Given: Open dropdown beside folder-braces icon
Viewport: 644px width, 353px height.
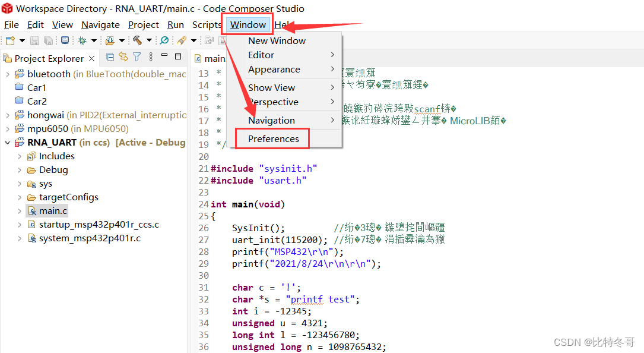Looking at the screenshot, I should (x=122, y=40).
